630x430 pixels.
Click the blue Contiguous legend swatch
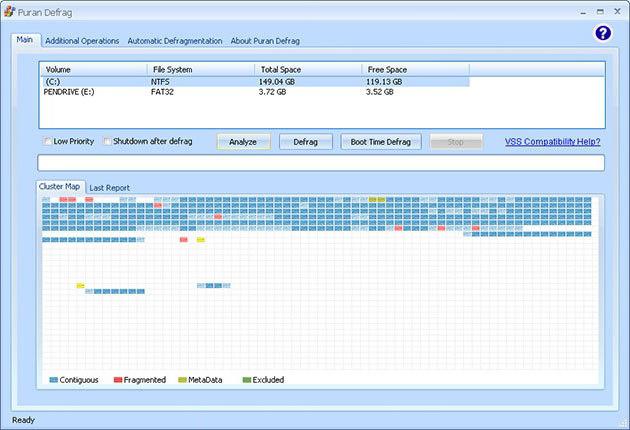(53, 380)
